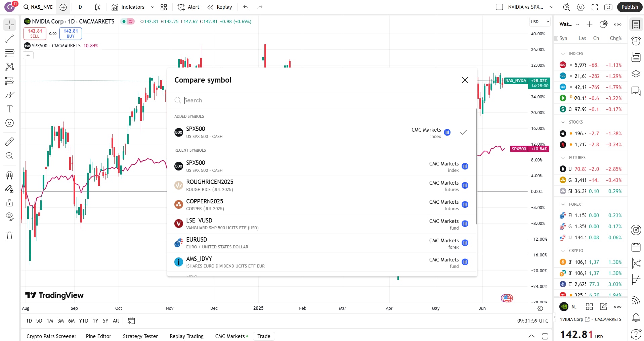Close the Compare symbol dialog
Viewport: 644px width, 341px height.
tap(465, 80)
